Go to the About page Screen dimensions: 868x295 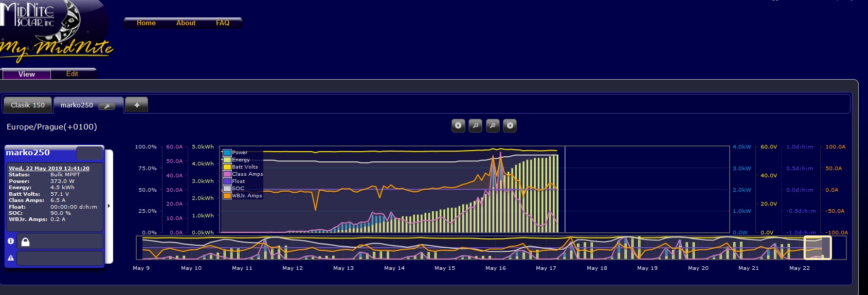tap(186, 23)
